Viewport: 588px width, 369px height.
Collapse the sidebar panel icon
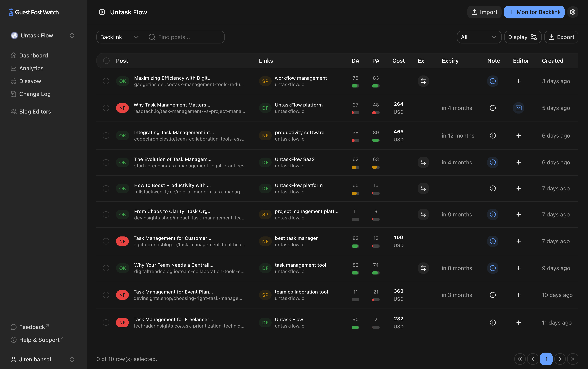[102, 12]
